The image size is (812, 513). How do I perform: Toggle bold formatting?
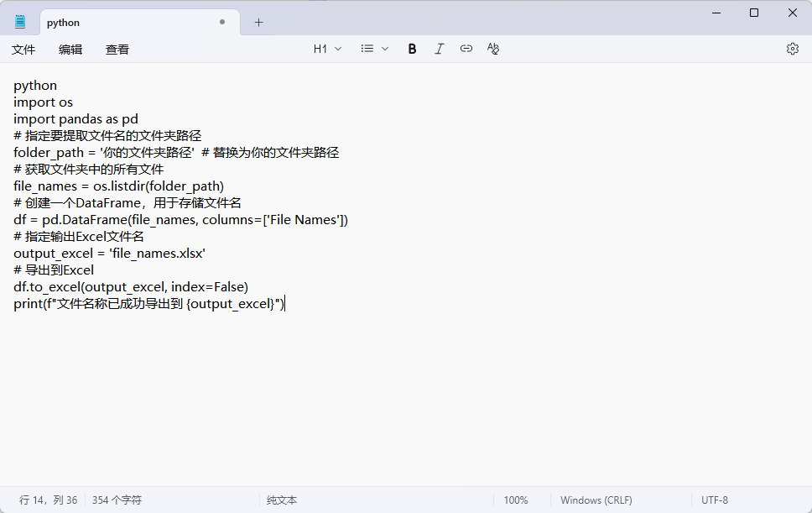(412, 49)
